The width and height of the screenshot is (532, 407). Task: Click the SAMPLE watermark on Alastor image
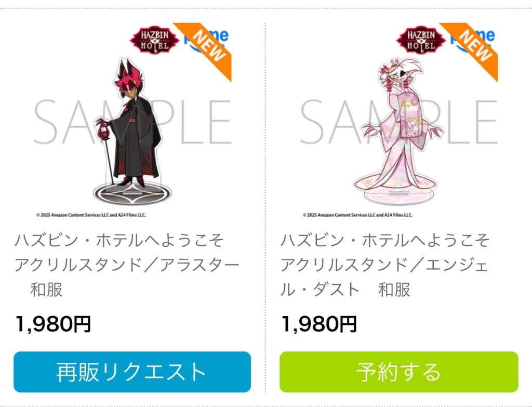(132, 122)
